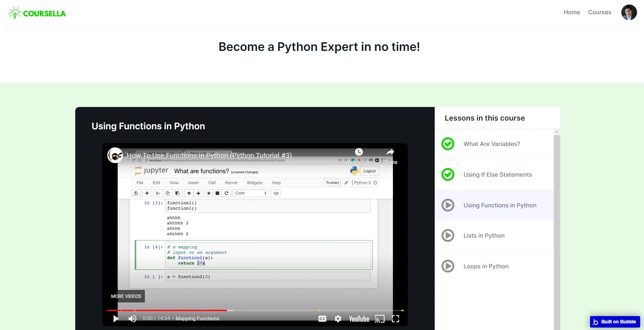Image resolution: width=644 pixels, height=330 pixels.
Task: Toggle closed captions on the video
Action: [x=322, y=319]
